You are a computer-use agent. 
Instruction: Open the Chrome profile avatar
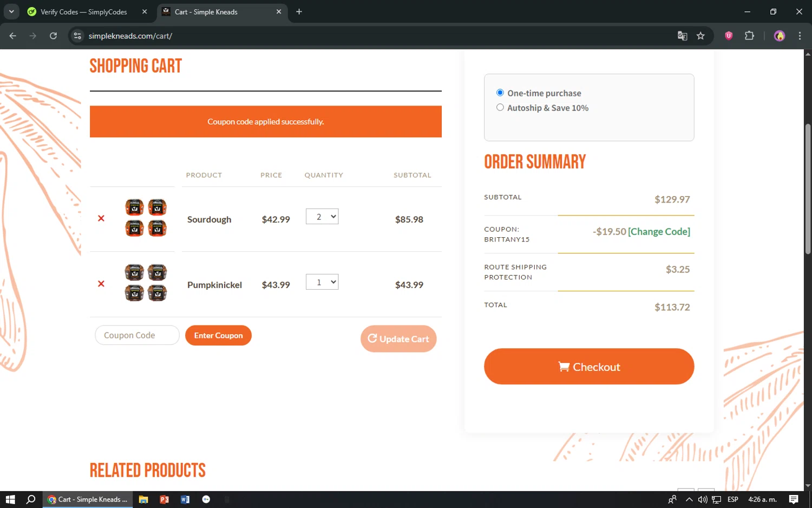(780, 36)
